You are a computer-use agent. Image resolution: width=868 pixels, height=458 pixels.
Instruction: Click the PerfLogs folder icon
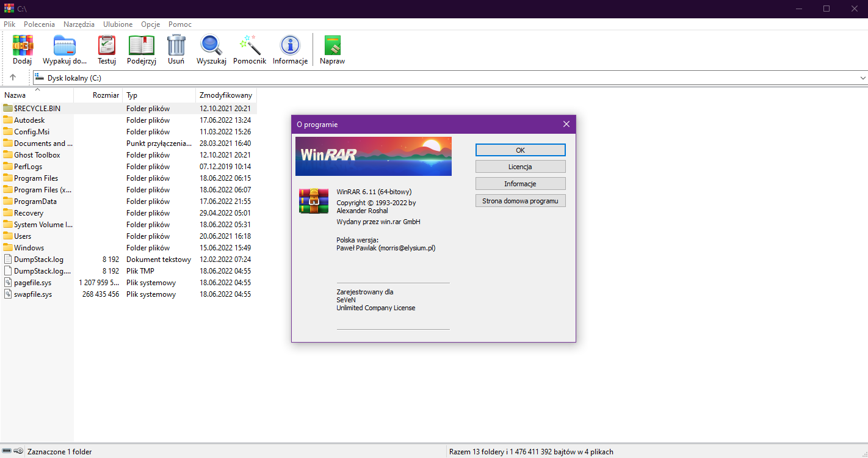click(8, 167)
